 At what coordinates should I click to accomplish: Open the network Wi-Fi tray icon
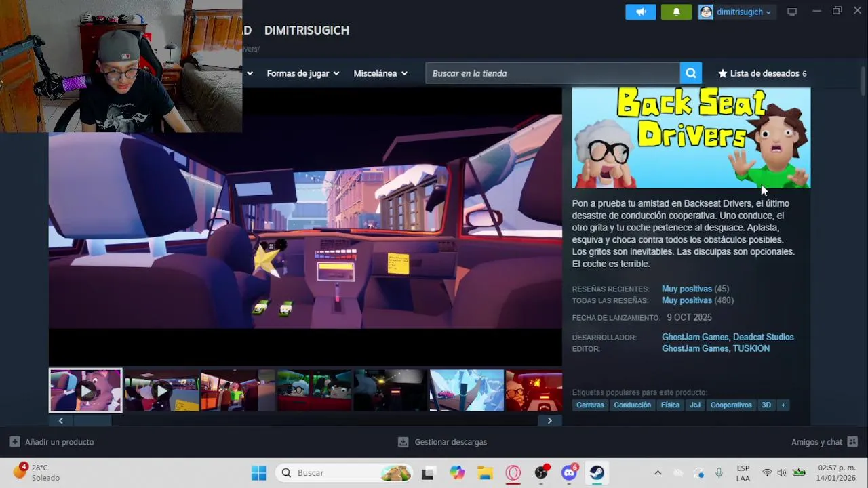[767, 473]
